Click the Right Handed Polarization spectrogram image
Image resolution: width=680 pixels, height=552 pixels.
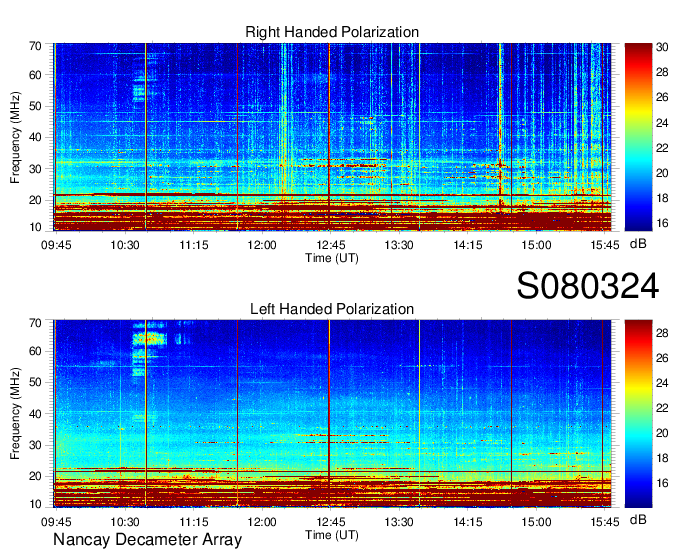[x=332, y=137]
